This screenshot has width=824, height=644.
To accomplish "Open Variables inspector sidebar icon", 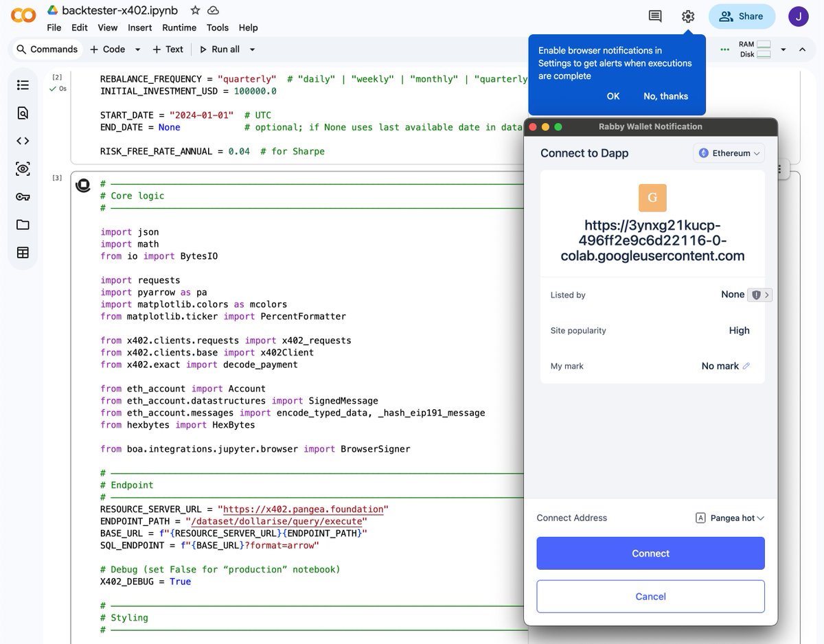I will (x=23, y=169).
